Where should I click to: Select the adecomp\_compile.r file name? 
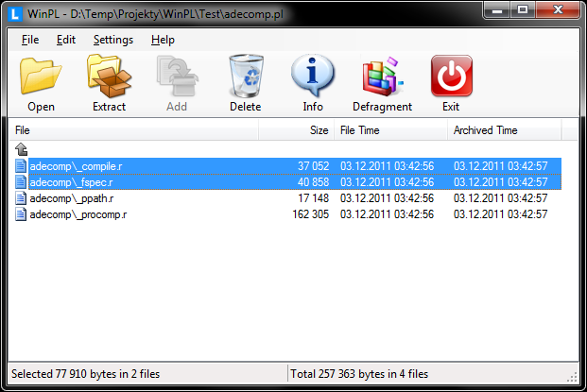point(76,166)
